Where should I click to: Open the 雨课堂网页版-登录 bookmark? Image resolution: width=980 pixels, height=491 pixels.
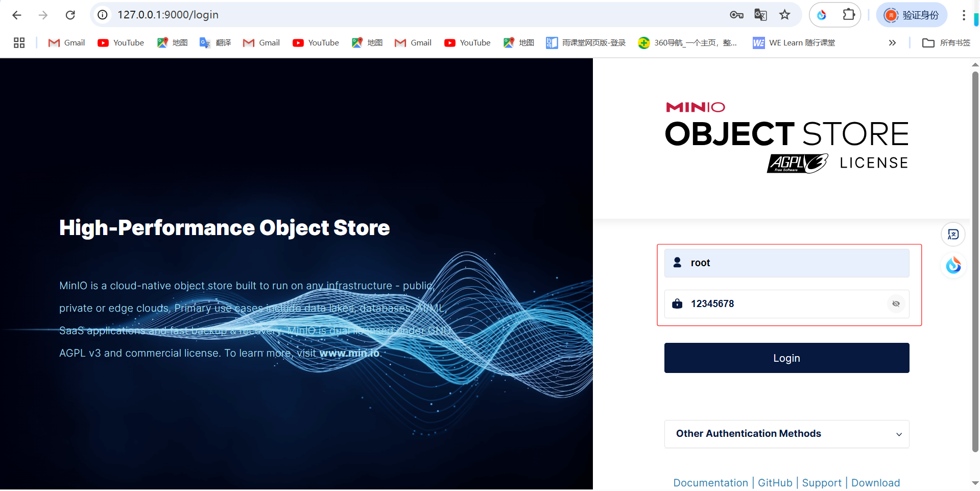coord(586,43)
